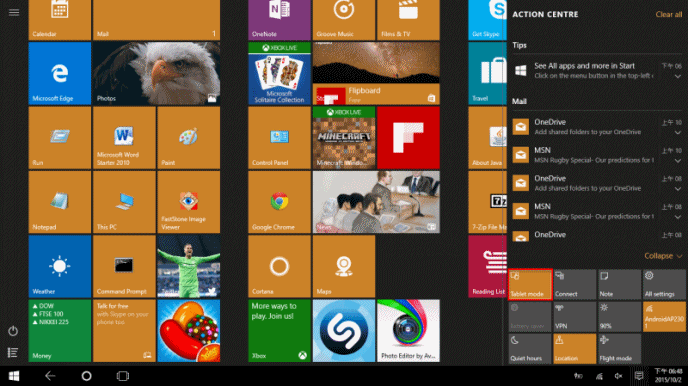The height and width of the screenshot is (386, 688).
Task: Toggle Quiet hours
Action: pyautogui.click(x=530, y=349)
